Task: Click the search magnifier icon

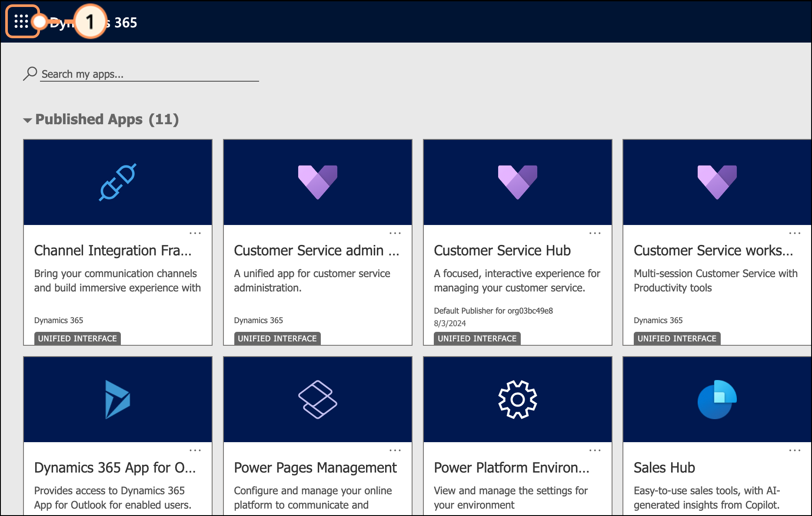Action: point(30,73)
